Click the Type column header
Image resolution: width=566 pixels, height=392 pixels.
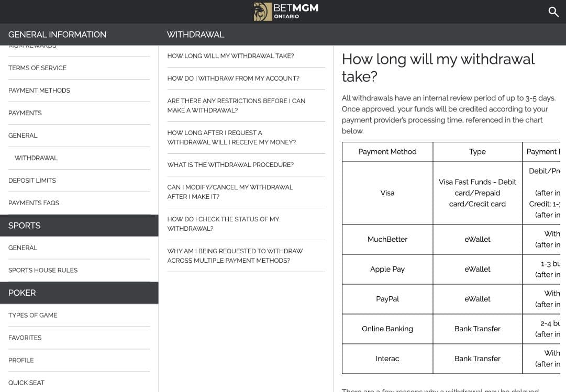[x=477, y=152]
